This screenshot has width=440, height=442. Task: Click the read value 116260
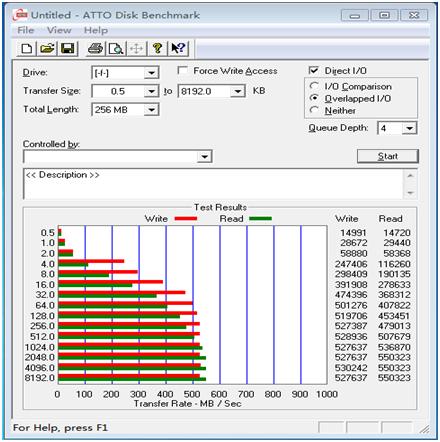click(x=394, y=264)
